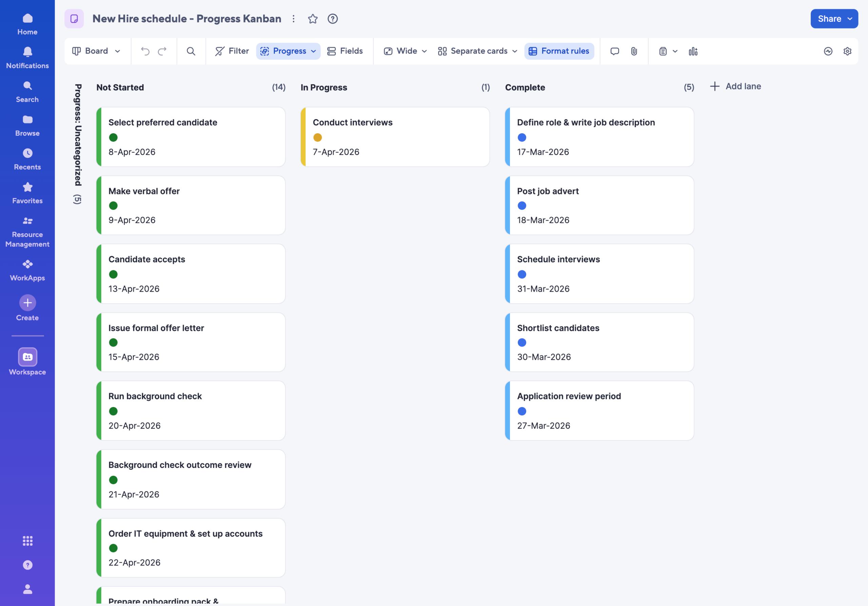Click the Share button
Image resolution: width=868 pixels, height=606 pixels.
coord(834,19)
